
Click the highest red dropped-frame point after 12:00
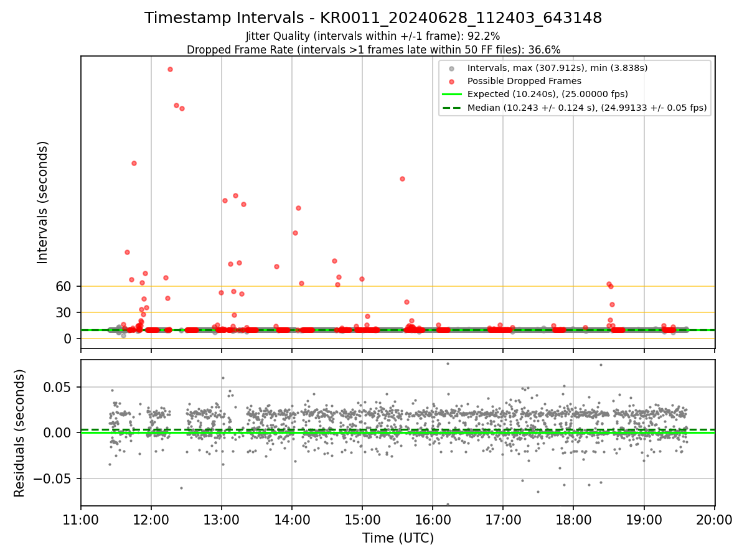(x=170, y=69)
